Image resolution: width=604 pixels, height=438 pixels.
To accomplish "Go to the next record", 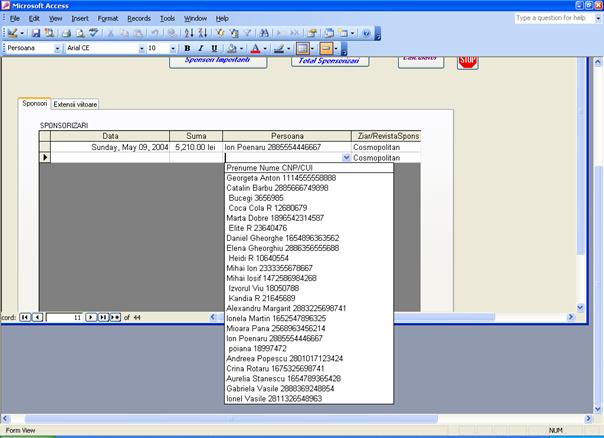I will point(90,316).
